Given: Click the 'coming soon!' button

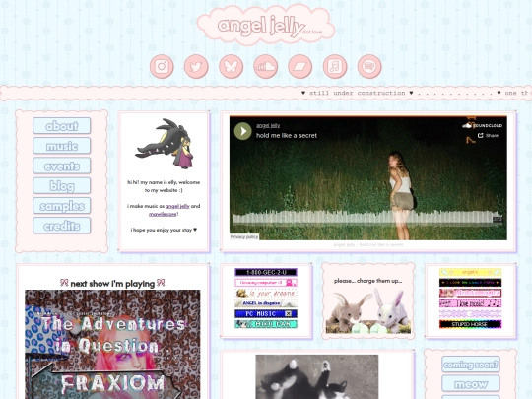Looking at the screenshot, I should pyautogui.click(x=471, y=365).
